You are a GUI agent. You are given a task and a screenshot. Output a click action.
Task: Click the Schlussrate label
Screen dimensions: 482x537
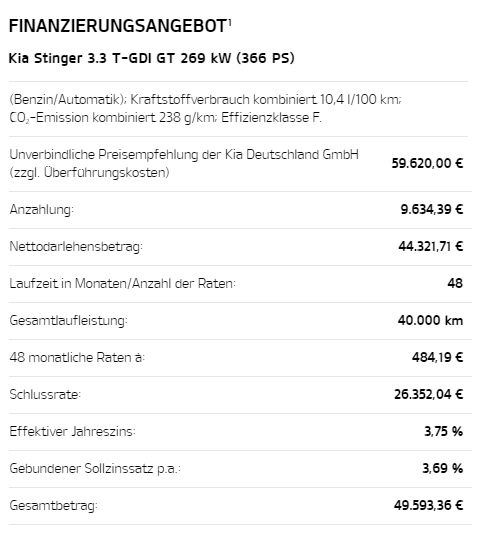[45, 395]
